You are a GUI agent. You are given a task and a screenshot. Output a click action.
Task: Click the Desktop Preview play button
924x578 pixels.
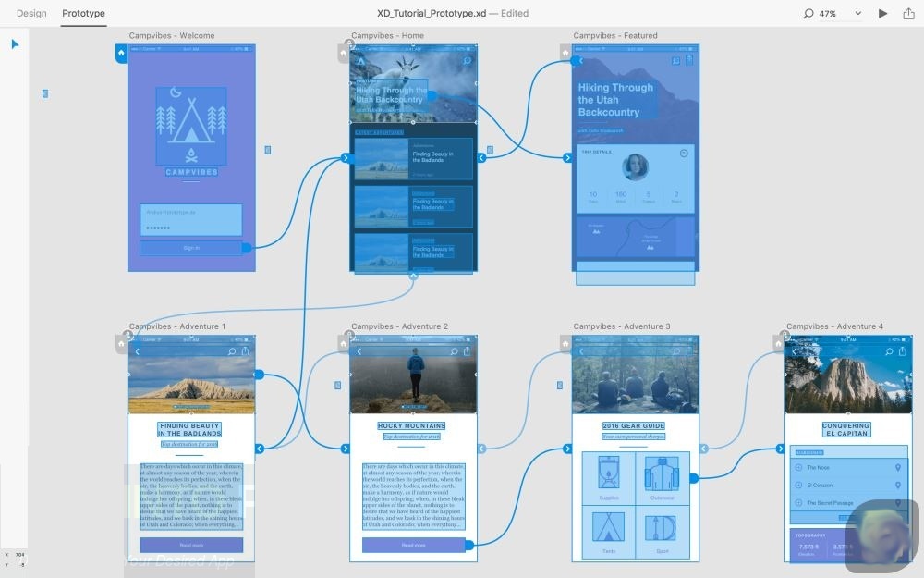[882, 12]
